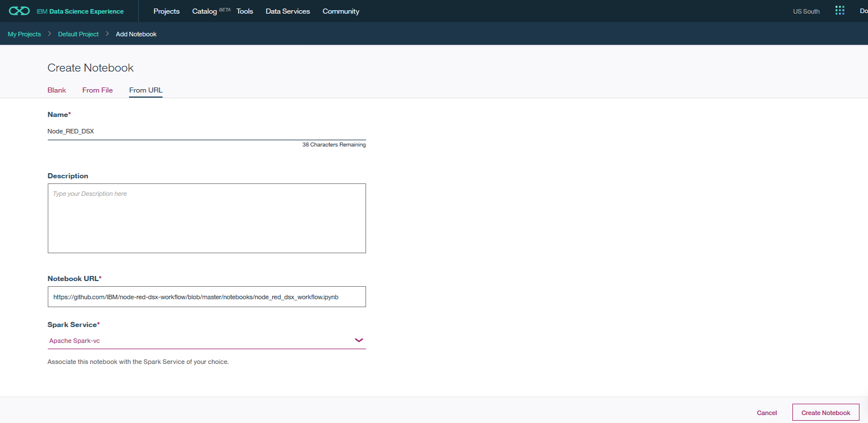Click the Description label

point(68,176)
